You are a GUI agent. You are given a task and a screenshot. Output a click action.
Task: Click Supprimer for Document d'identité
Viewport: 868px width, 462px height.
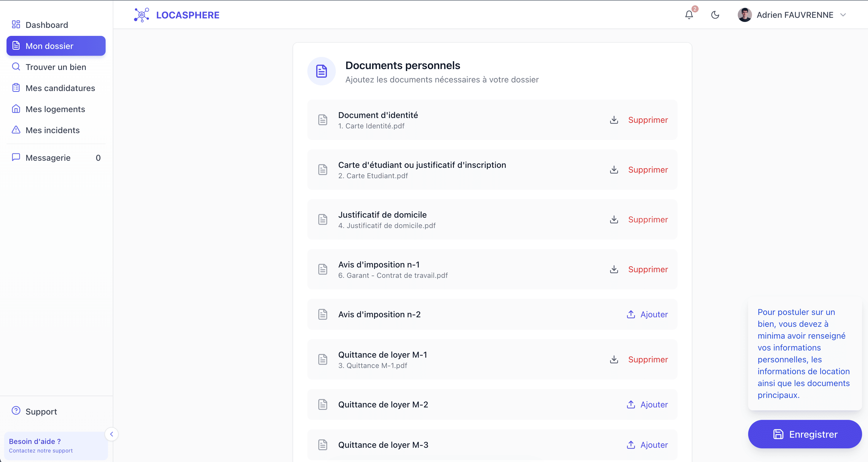coord(648,120)
